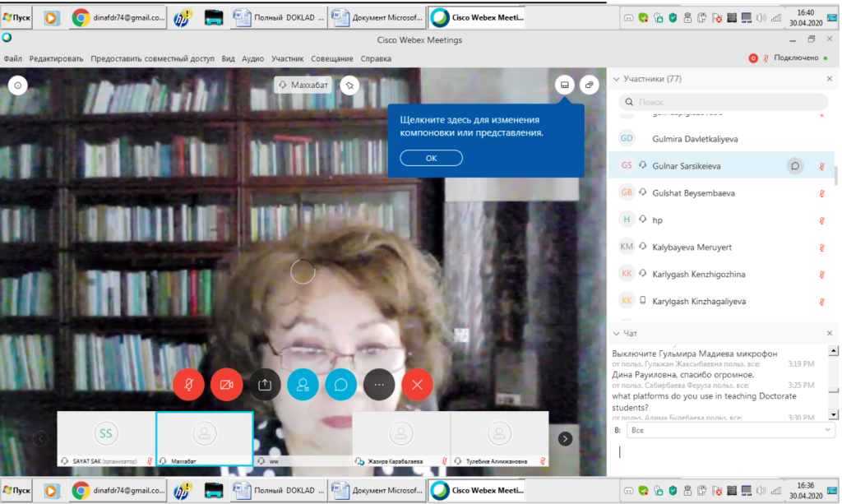Leave the meeting with the red X button
The width and height of the screenshot is (842, 504).
(417, 384)
